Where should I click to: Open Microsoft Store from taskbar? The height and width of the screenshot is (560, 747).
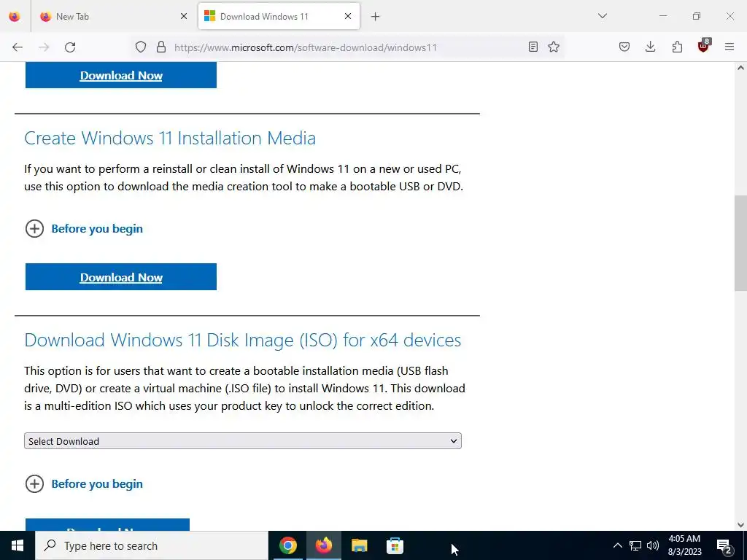click(x=395, y=545)
